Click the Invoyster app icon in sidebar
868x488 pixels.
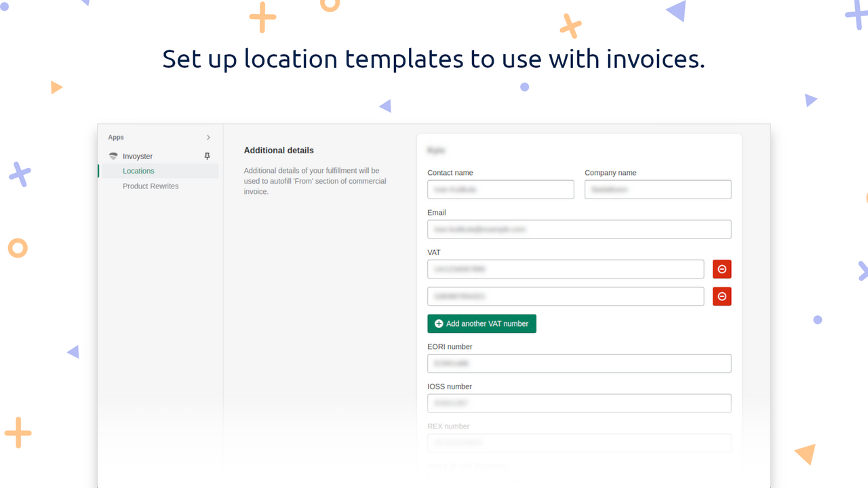click(x=113, y=156)
